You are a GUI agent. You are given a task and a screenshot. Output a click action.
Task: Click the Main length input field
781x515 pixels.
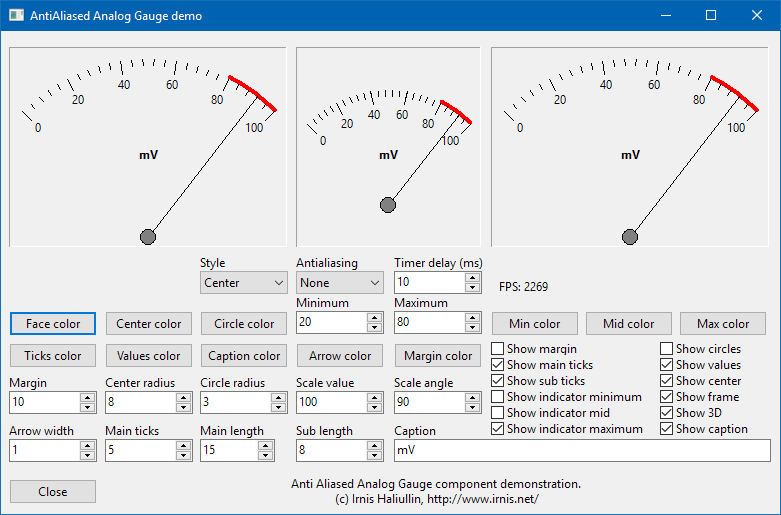pos(230,450)
